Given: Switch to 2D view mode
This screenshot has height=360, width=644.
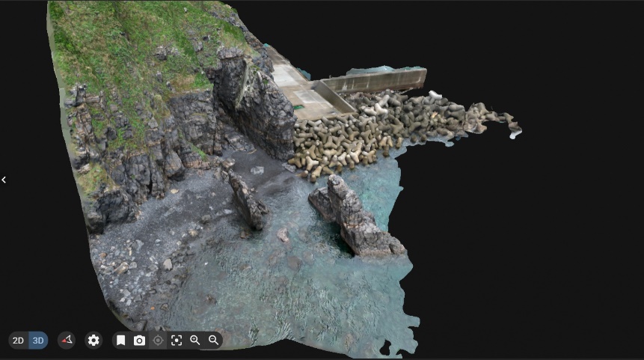Looking at the screenshot, I should (x=19, y=341).
